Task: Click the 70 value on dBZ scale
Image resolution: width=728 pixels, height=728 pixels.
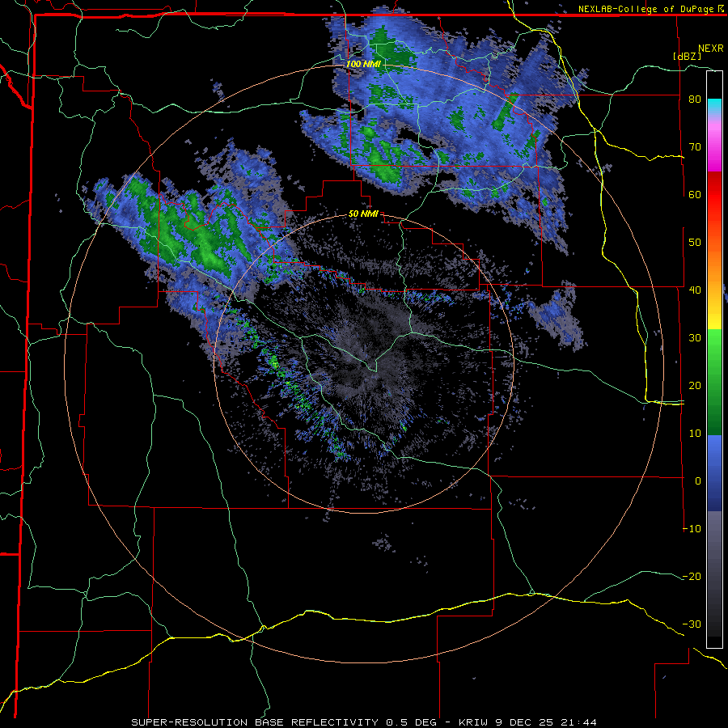Action: (x=695, y=147)
